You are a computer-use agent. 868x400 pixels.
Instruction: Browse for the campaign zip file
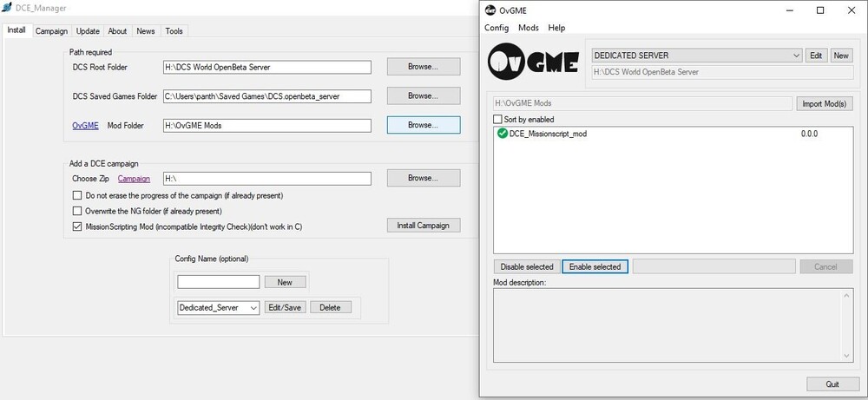coord(424,178)
